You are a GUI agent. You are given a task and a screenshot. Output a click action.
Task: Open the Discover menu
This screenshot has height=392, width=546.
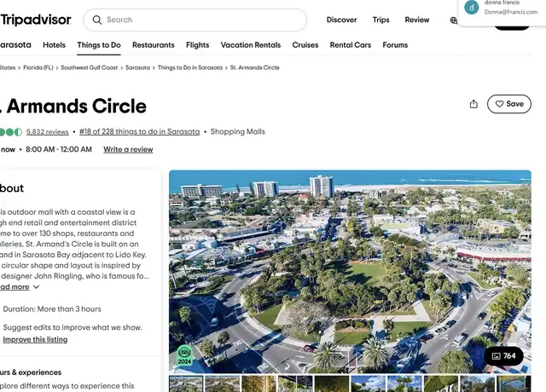(x=341, y=20)
